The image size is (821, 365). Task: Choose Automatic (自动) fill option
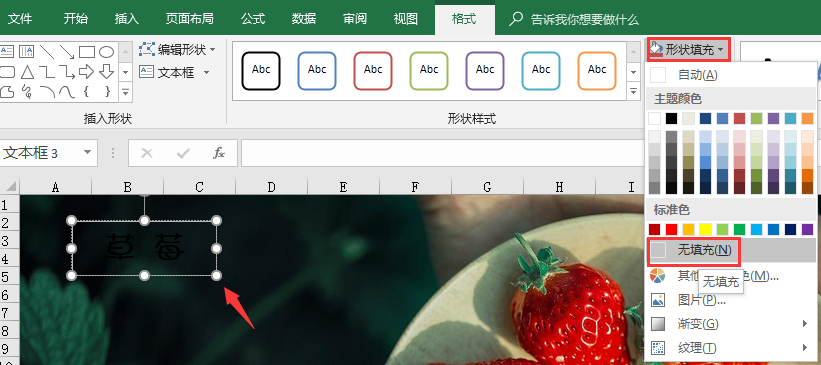tap(731, 75)
